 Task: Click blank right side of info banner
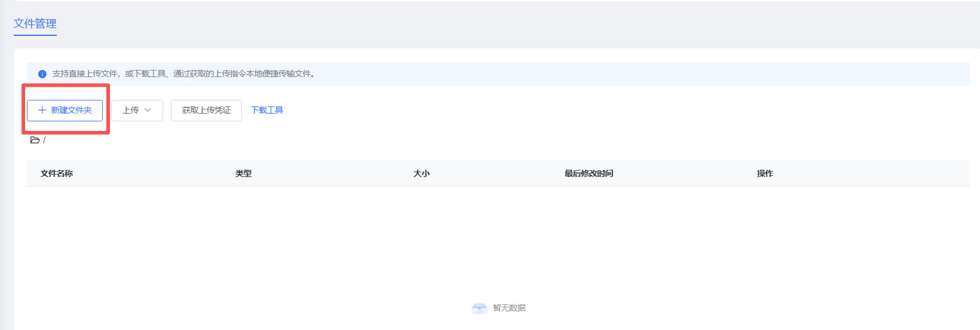point(717,74)
